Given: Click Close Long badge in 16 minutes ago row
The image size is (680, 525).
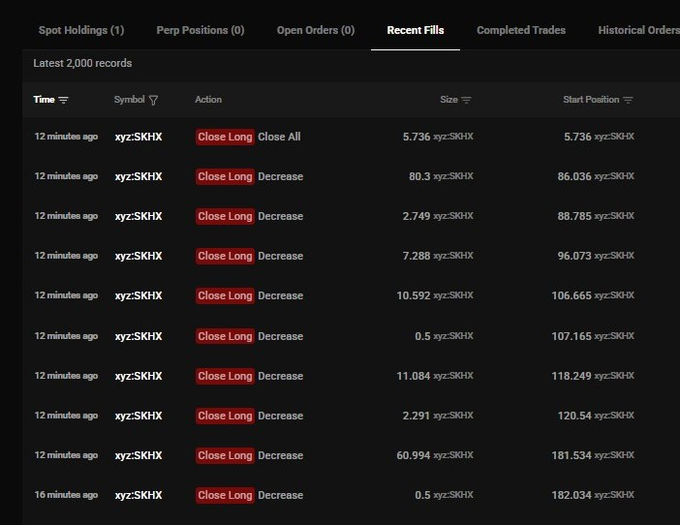Looking at the screenshot, I should coord(225,496).
